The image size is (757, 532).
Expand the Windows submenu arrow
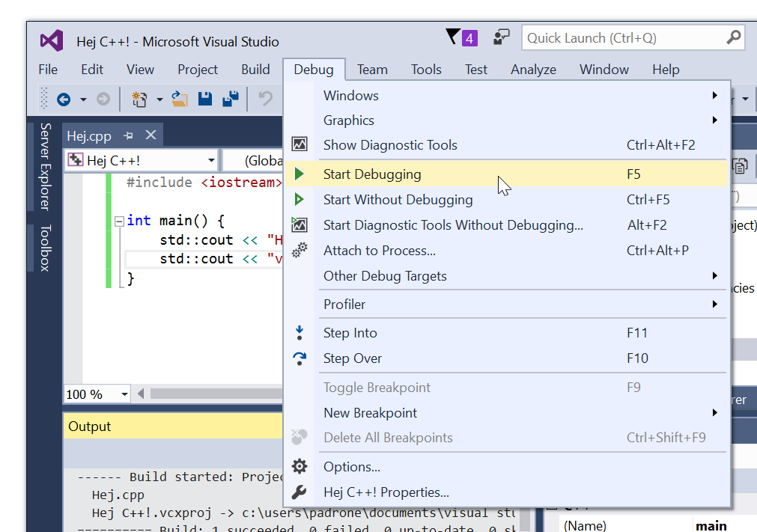714,96
